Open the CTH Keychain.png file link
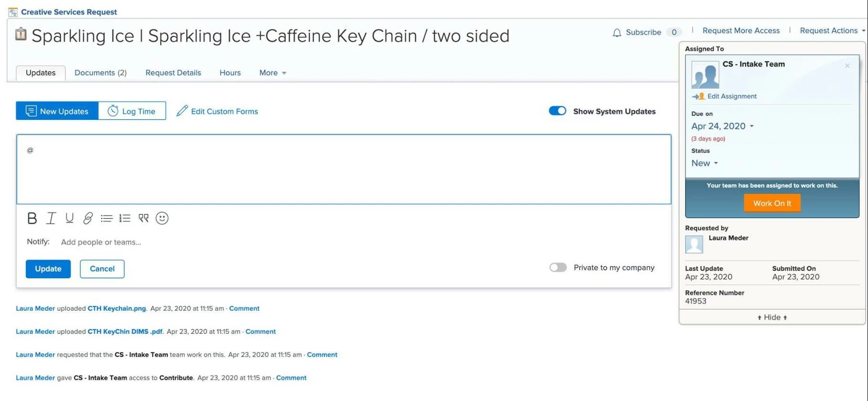This screenshot has height=401, width=868. tap(116, 308)
